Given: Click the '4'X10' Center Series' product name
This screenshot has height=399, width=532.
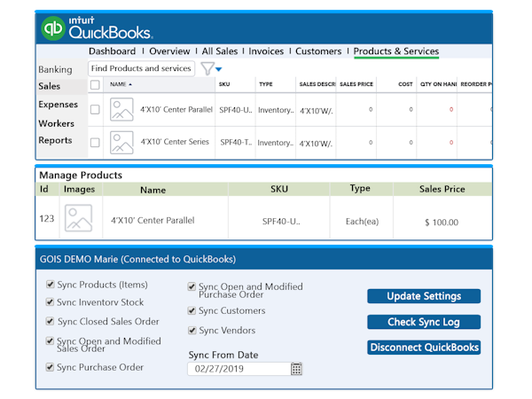Looking at the screenshot, I should pyautogui.click(x=175, y=142).
